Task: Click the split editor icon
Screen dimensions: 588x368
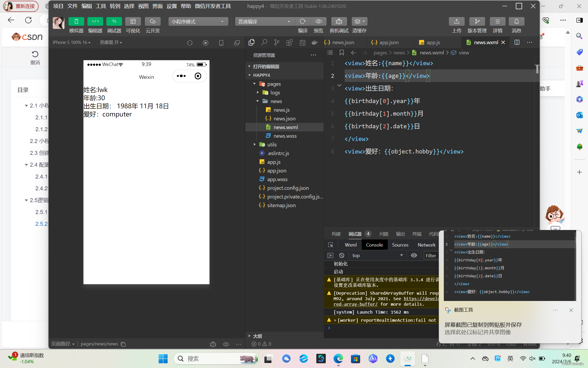Action: pos(517,42)
